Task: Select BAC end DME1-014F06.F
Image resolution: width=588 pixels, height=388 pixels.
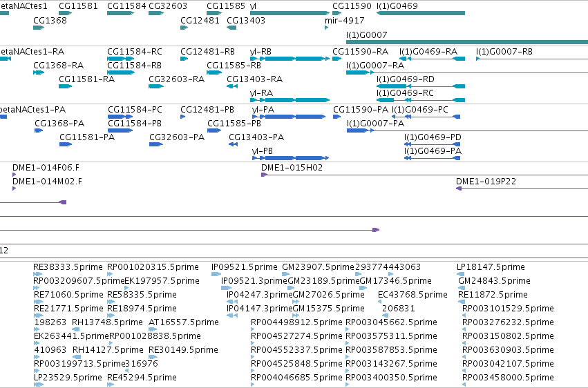Action: [46, 167]
